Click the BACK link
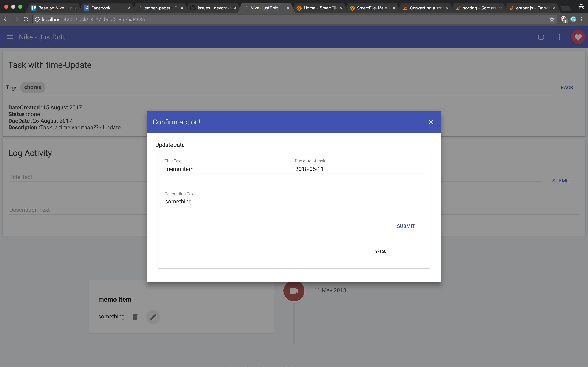Image resolution: width=588 pixels, height=367 pixels. (x=567, y=87)
